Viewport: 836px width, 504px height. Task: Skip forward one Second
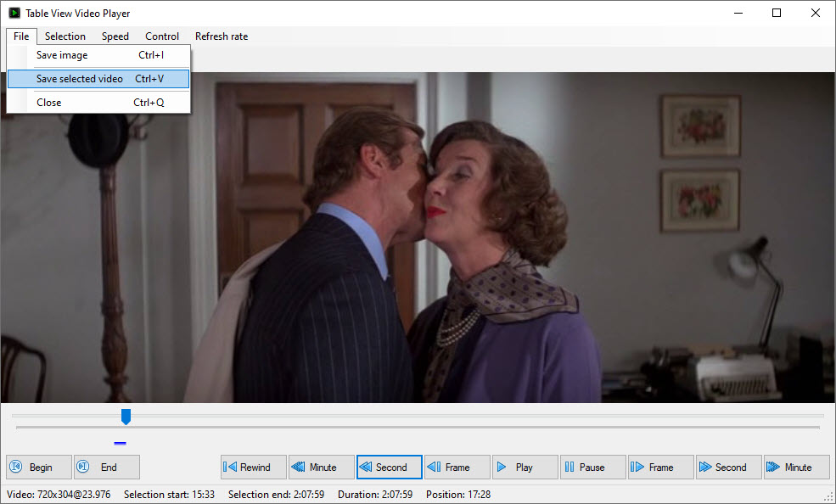point(729,468)
